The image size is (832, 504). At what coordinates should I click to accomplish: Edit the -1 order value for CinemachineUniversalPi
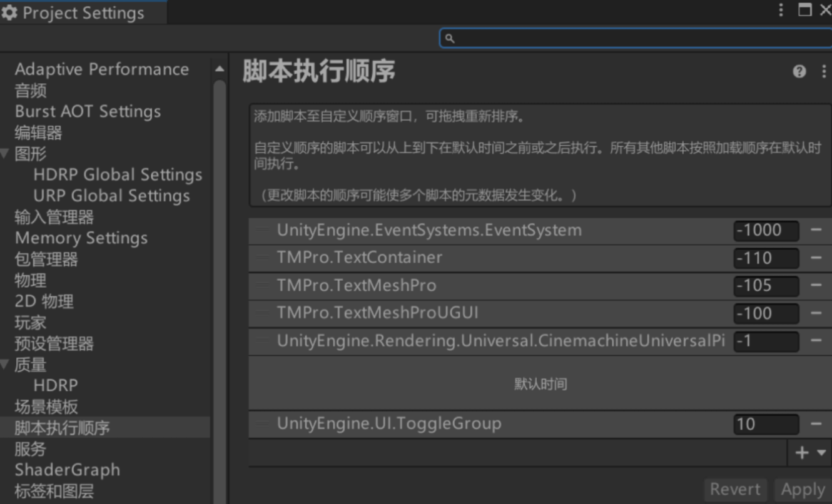tap(766, 341)
